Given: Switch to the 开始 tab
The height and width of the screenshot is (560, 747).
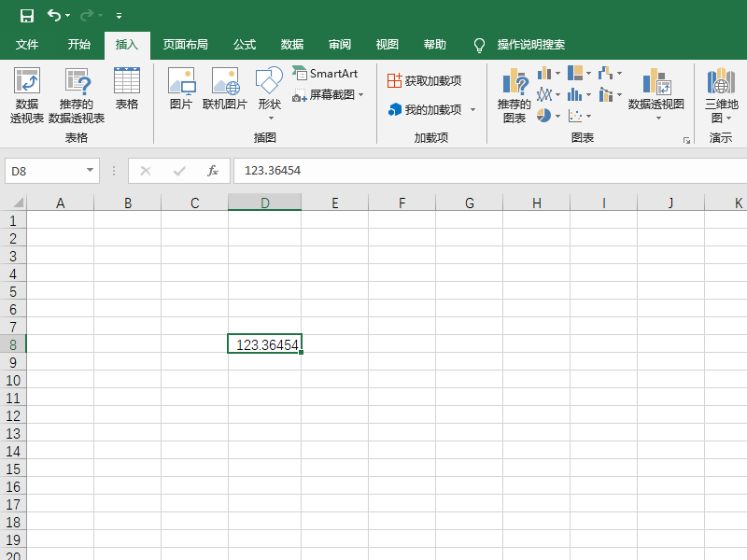Looking at the screenshot, I should coord(78,45).
